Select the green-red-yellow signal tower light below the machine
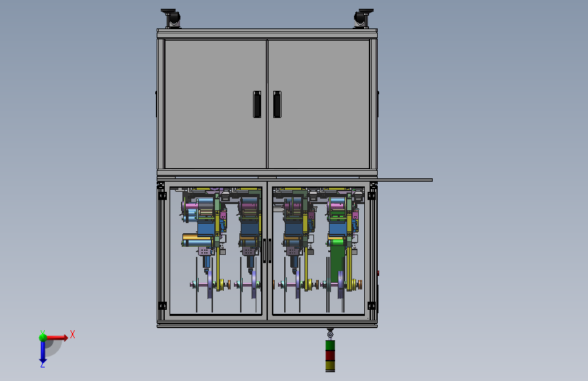 click(x=330, y=355)
